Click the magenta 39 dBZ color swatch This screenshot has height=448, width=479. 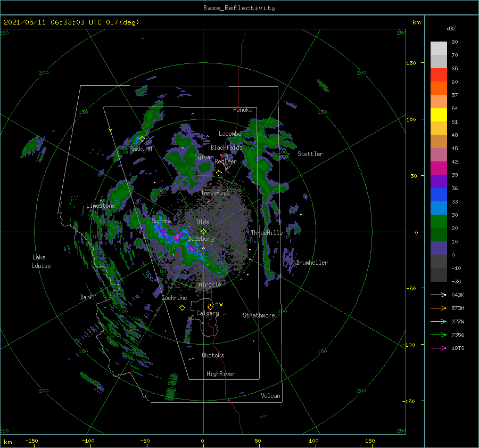point(439,168)
